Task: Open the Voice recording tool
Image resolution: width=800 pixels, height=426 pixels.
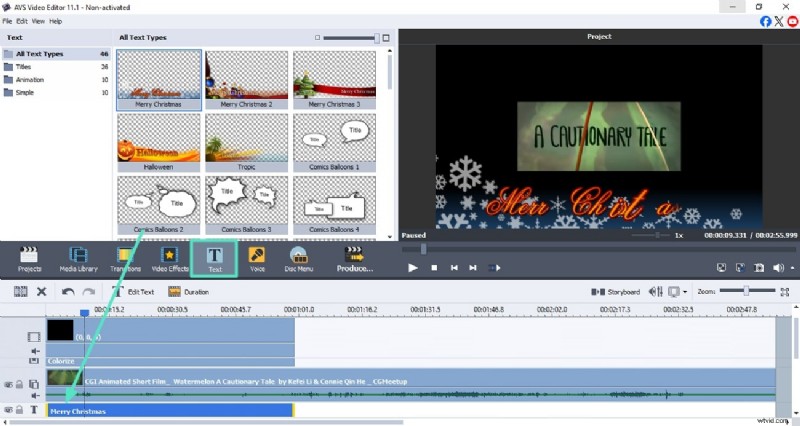Action: (257, 259)
